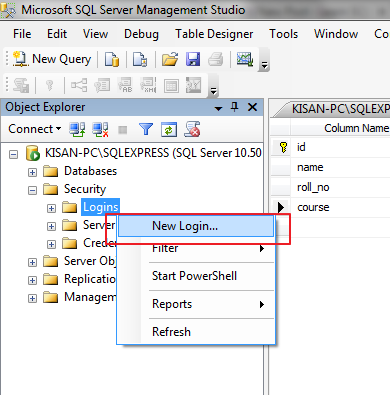Click the Disconnect server icon
Viewport: 390px width, 395px height.
[x=100, y=129]
